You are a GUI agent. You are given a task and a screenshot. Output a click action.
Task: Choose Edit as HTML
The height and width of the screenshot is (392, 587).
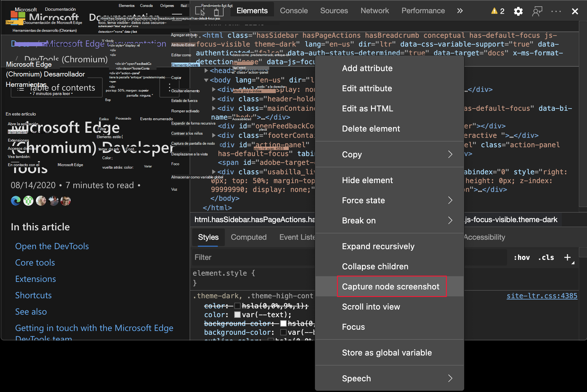point(390,109)
